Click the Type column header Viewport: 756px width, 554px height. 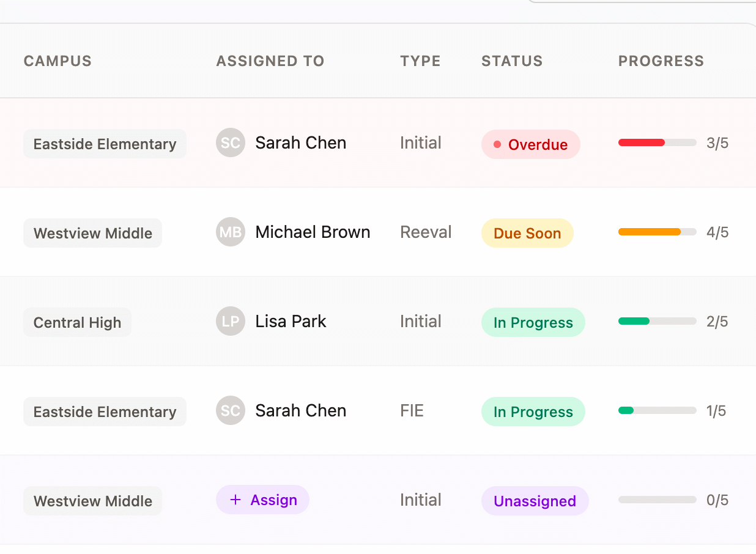421,61
